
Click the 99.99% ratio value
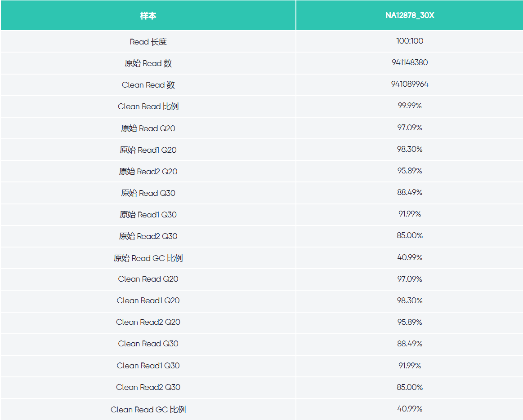[x=409, y=106]
